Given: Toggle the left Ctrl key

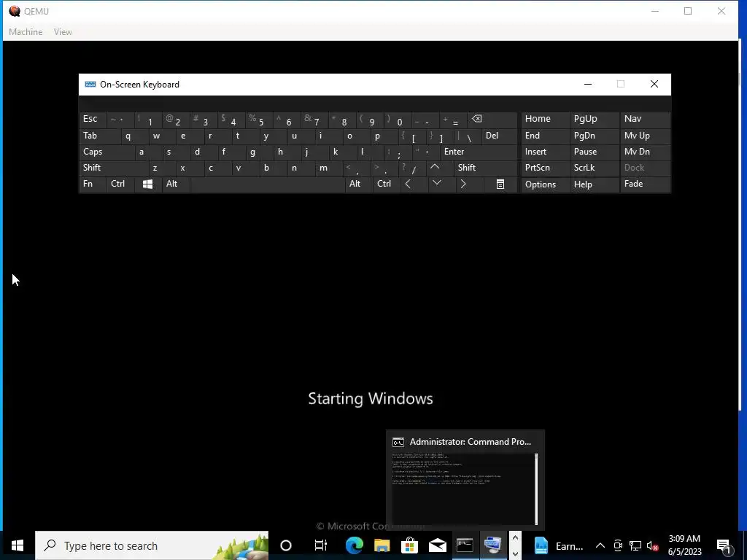Looking at the screenshot, I should (x=120, y=184).
